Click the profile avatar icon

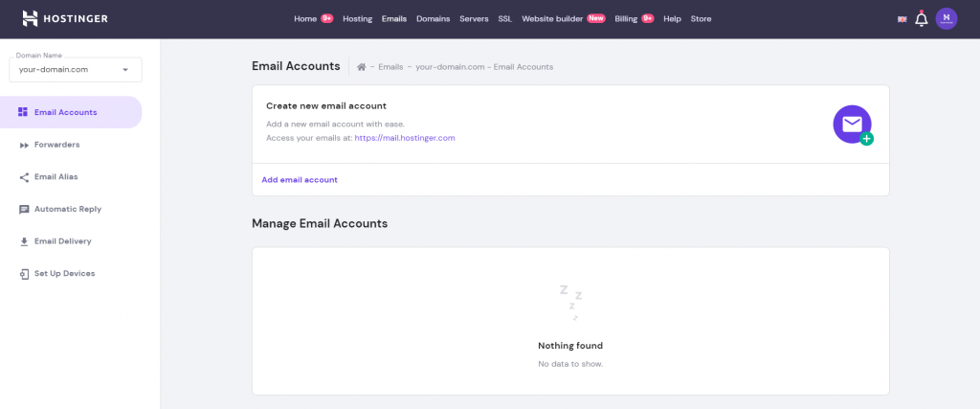tap(947, 18)
